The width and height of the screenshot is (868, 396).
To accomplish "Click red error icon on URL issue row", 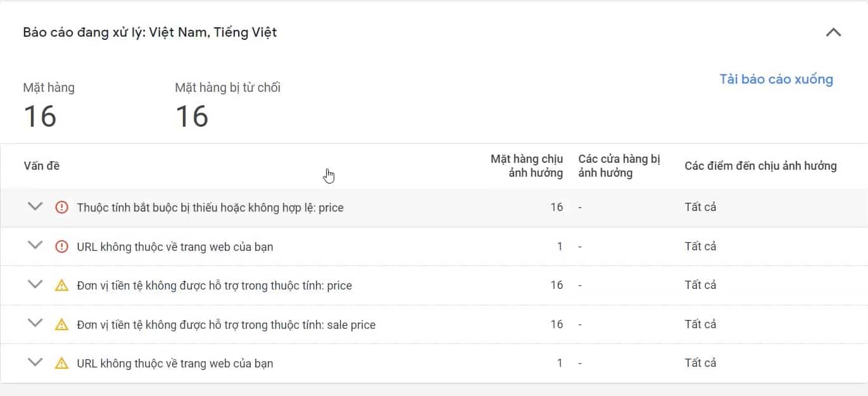I will (x=61, y=246).
